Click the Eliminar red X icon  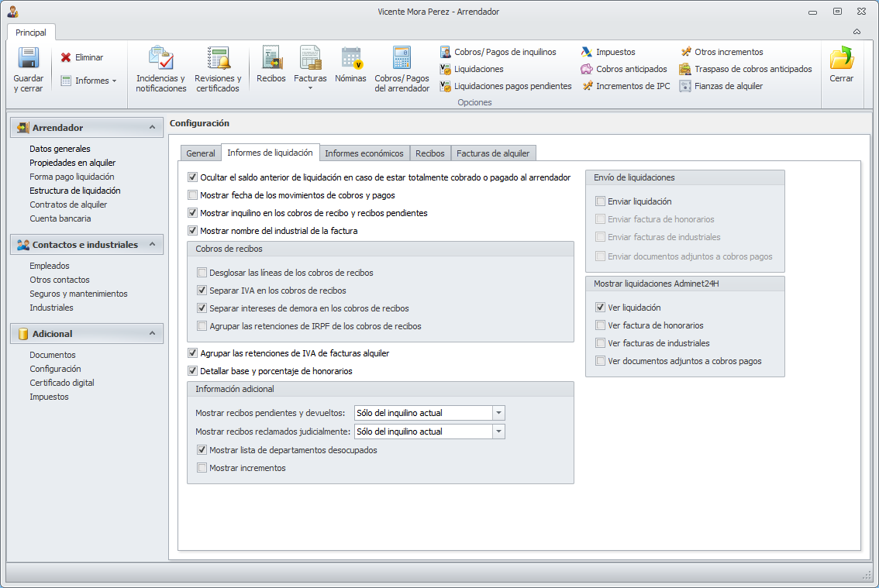click(x=66, y=57)
